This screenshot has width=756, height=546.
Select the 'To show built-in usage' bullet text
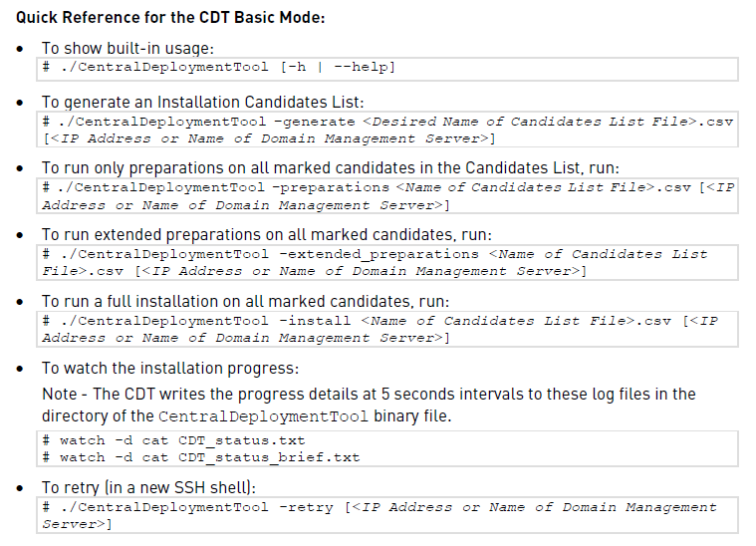click(x=127, y=48)
